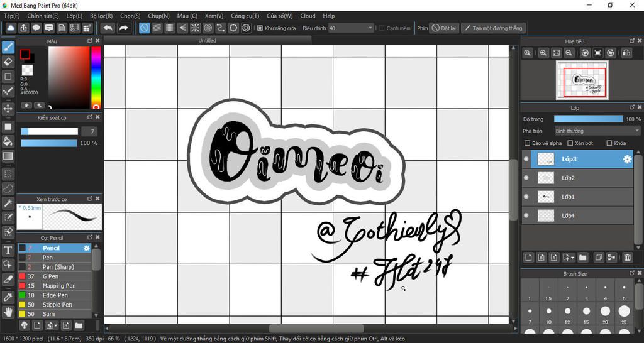Screen dimensions: 644x343
Task: Select the G Pen brush
Action: [x=54, y=276]
